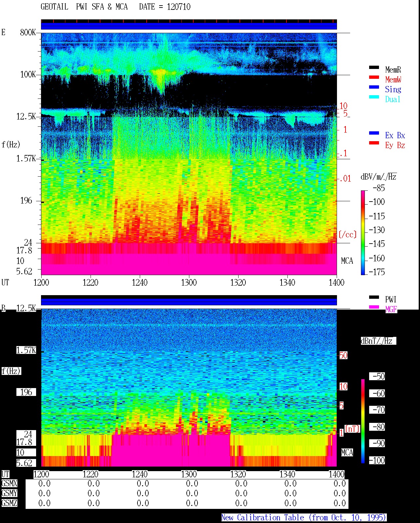This screenshot has height=523, width=420.
Task: Click the "100K" frequency axis label
Action: [x=28, y=75]
